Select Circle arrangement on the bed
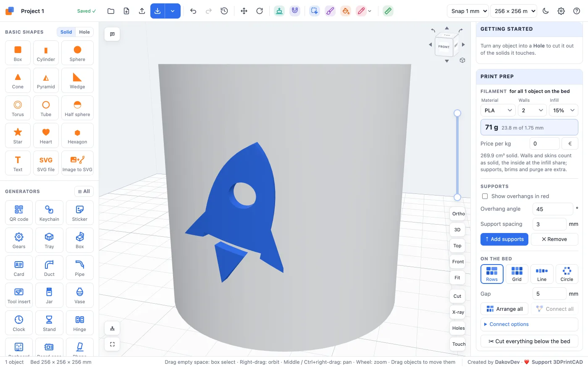Image resolution: width=588 pixels, height=368 pixels. (567, 274)
